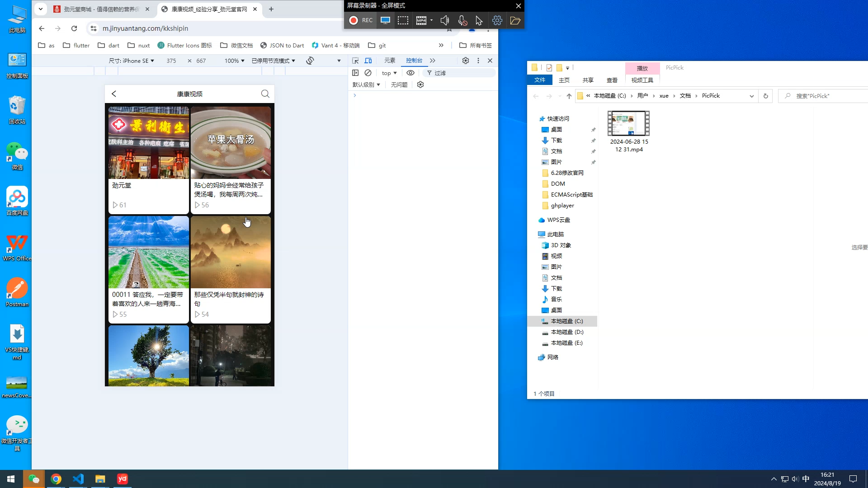
Task: Open screen recorder settings gear
Action: coord(497,20)
